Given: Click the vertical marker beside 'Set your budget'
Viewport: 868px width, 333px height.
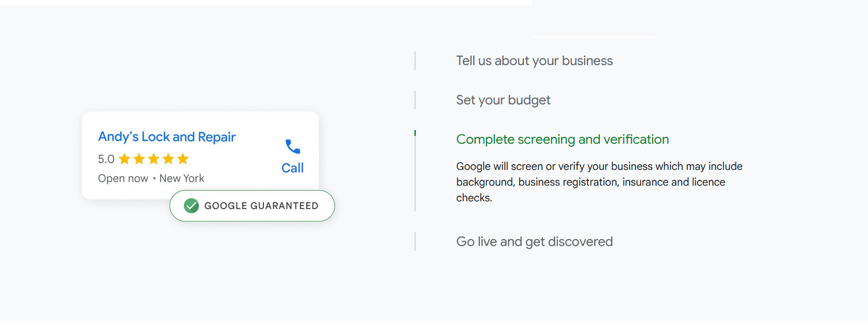Looking at the screenshot, I should [x=415, y=100].
